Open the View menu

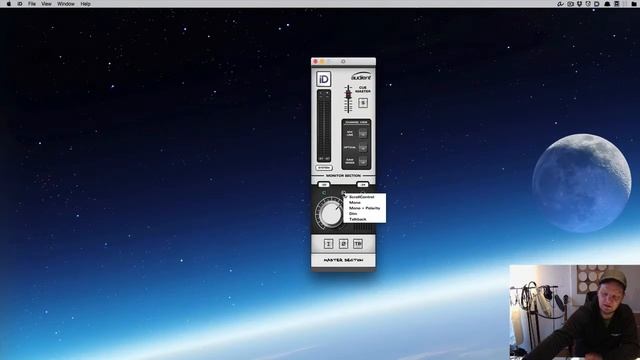47,4
